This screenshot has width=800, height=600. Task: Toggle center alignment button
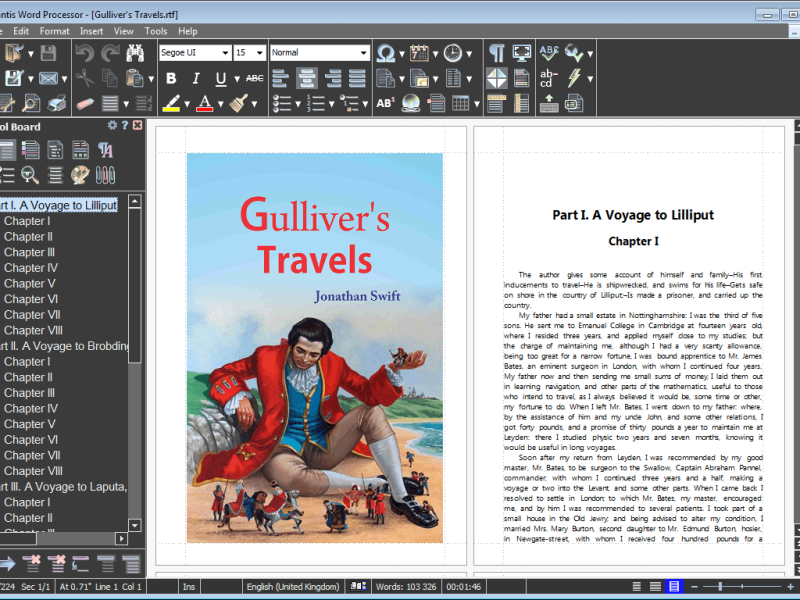point(307,78)
